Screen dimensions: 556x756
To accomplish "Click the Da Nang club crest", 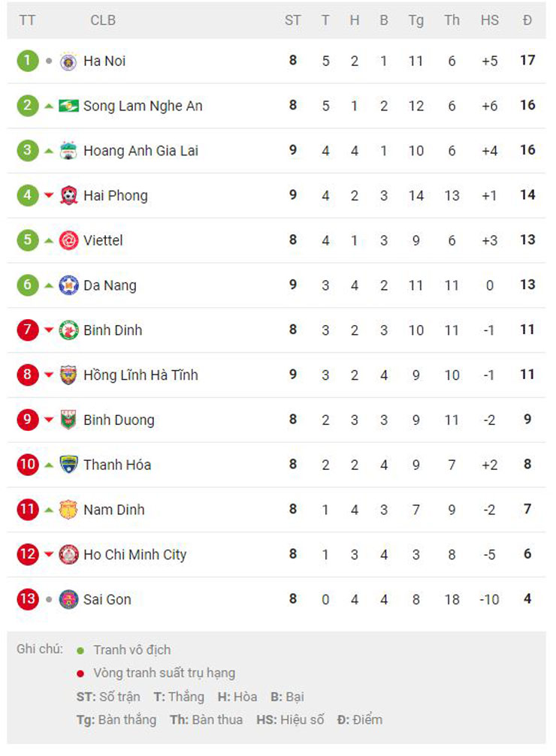I will click(68, 285).
